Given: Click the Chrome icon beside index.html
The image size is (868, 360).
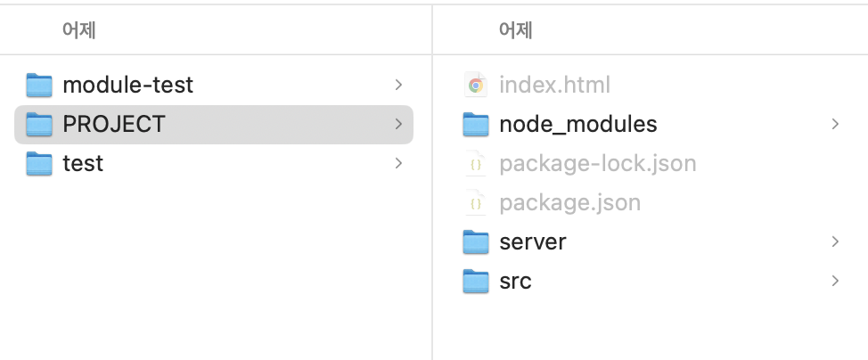Looking at the screenshot, I should 476,85.
